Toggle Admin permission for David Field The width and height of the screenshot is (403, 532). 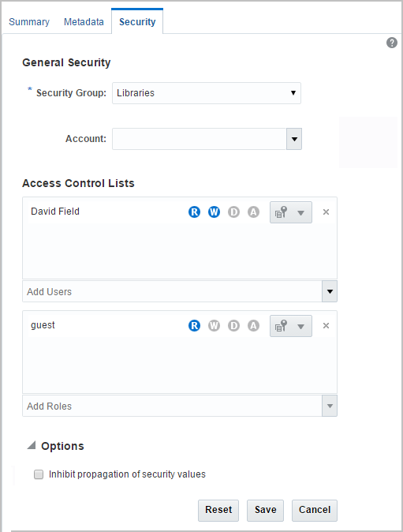[x=253, y=212]
